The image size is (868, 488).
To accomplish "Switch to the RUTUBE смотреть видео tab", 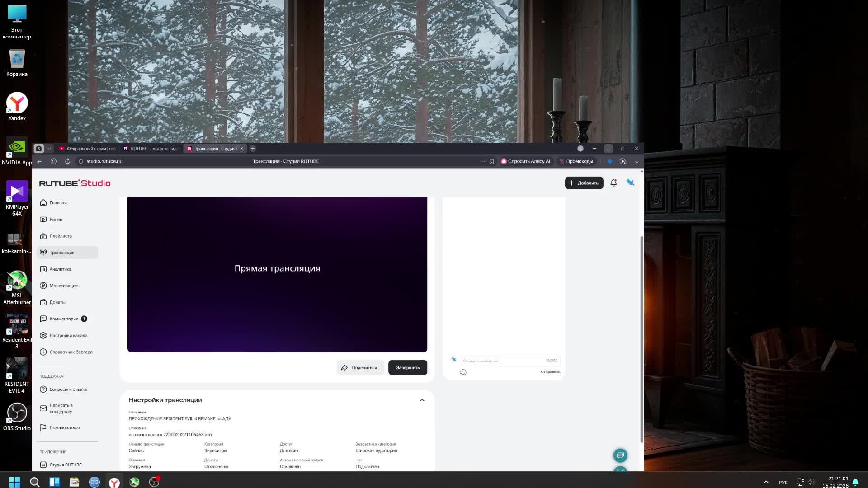I will pyautogui.click(x=151, y=149).
